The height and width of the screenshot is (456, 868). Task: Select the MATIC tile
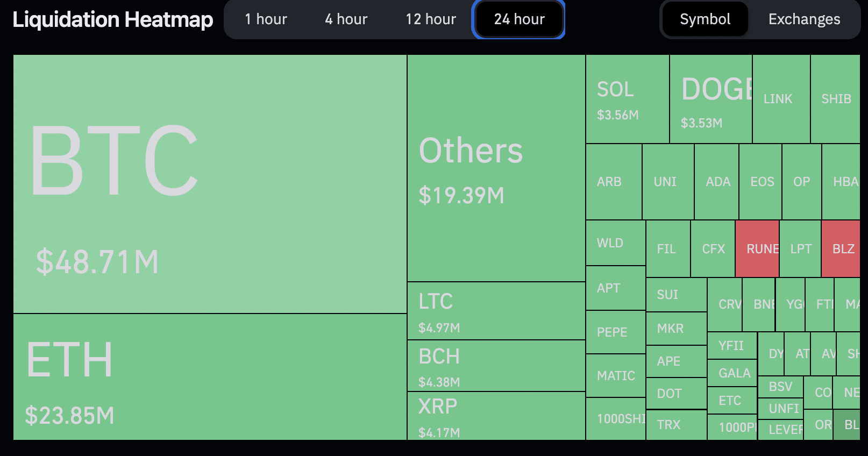tap(615, 375)
